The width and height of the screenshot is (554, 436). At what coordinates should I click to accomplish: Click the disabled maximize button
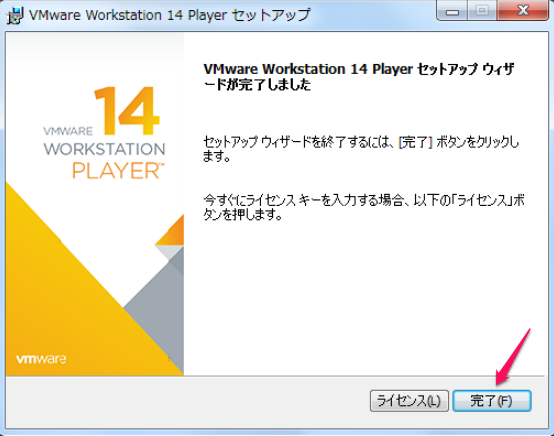point(482,10)
